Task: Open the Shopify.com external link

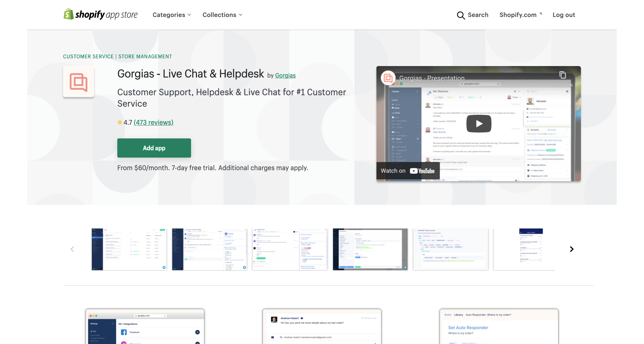Action: pos(521,15)
